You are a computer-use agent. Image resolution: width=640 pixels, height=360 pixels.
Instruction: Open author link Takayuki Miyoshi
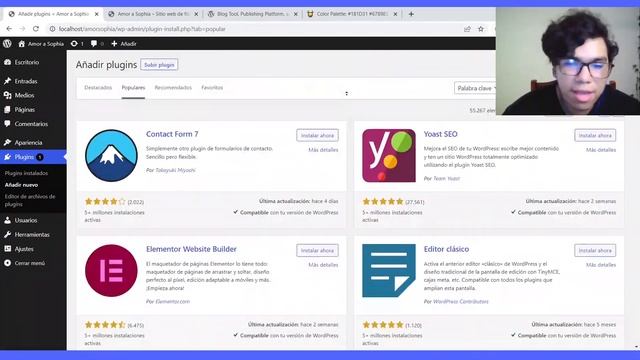pos(175,170)
